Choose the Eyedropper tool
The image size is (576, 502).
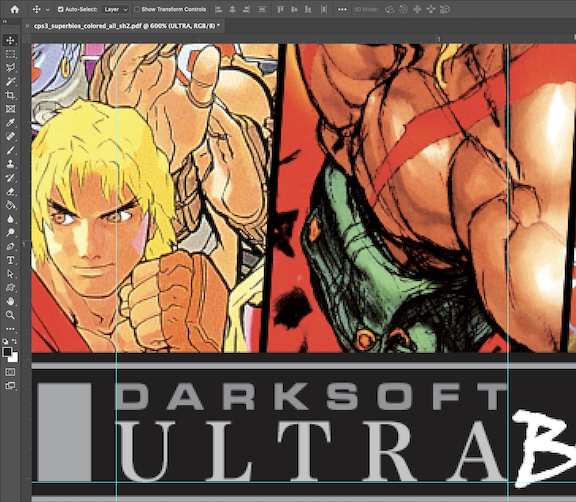point(10,123)
